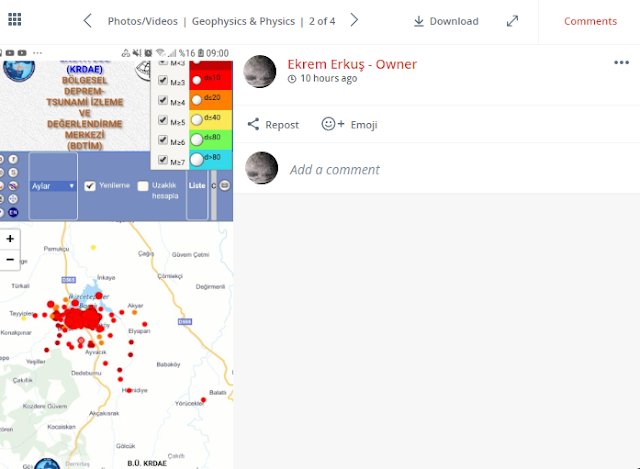Toggle the M≥3 magnitude checkbox

click(x=163, y=80)
